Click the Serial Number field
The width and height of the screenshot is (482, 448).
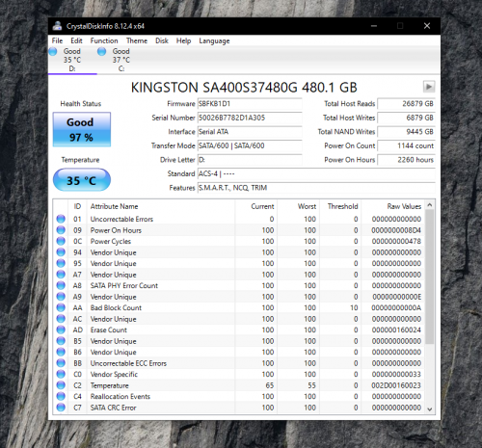click(x=250, y=118)
